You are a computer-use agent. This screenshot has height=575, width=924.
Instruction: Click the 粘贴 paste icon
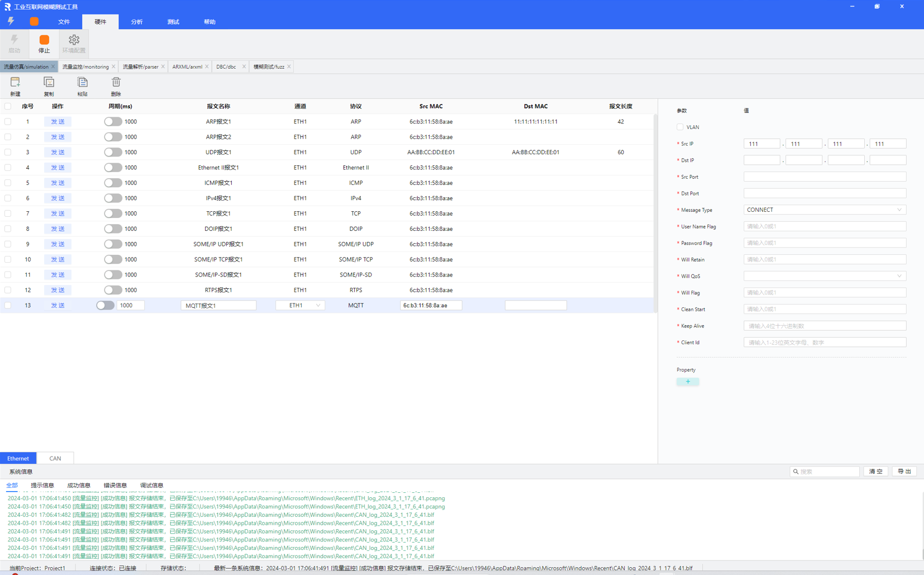coord(82,83)
